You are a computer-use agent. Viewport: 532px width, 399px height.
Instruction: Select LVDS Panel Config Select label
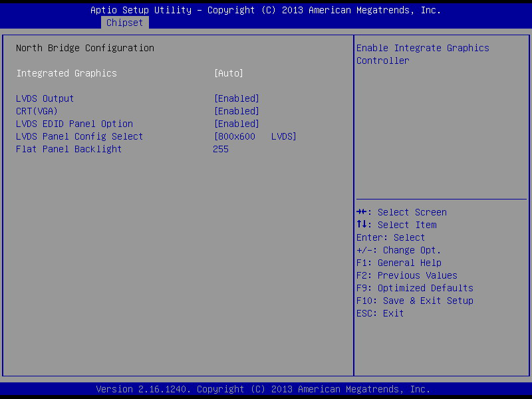[79, 136]
